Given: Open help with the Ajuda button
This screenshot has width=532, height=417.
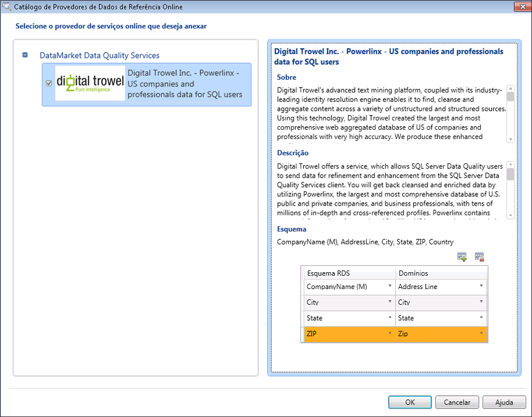Looking at the screenshot, I should [504, 402].
